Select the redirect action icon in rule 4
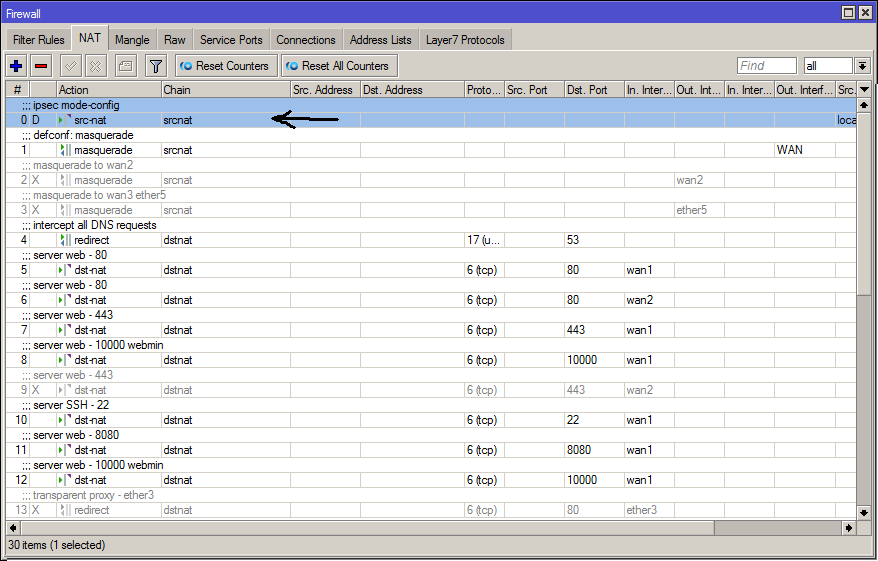The width and height of the screenshot is (878, 561). point(65,240)
